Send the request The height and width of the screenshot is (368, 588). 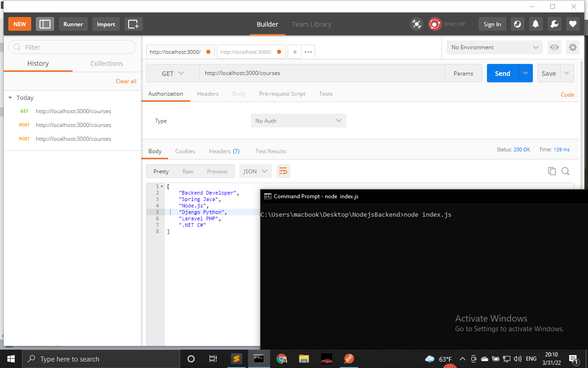click(503, 73)
